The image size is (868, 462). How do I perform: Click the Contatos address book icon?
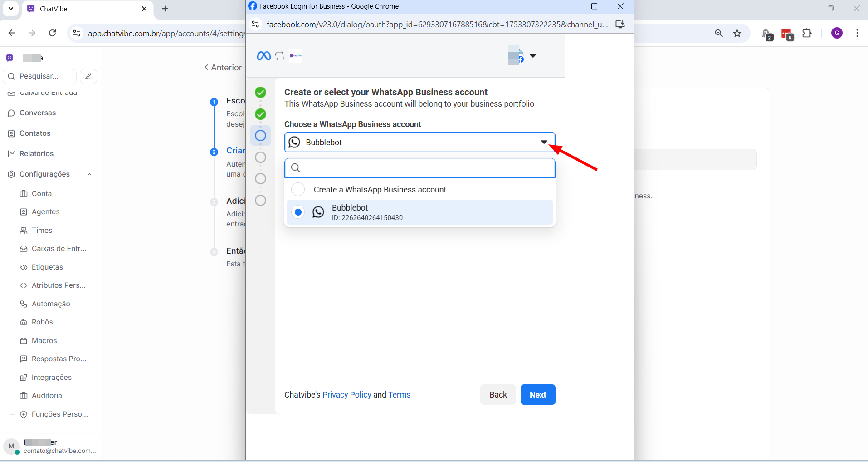click(11, 133)
